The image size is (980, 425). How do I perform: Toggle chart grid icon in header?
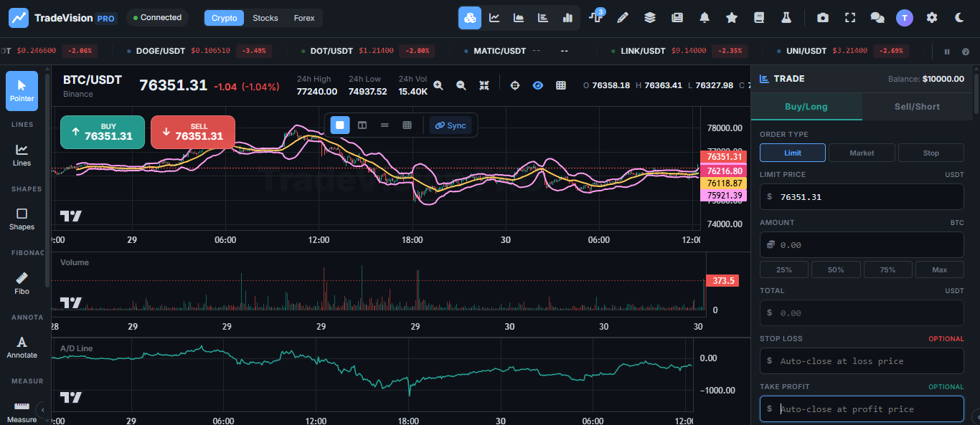[561, 85]
